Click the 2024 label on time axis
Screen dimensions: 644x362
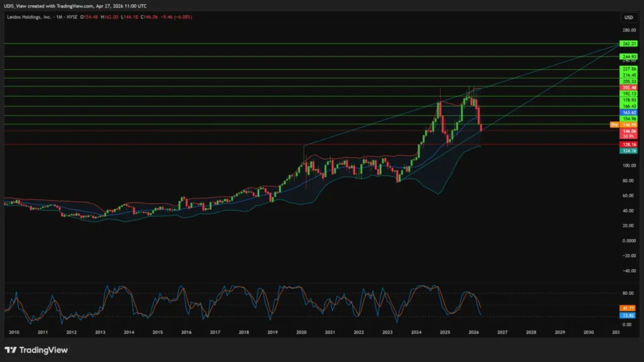pos(416,332)
